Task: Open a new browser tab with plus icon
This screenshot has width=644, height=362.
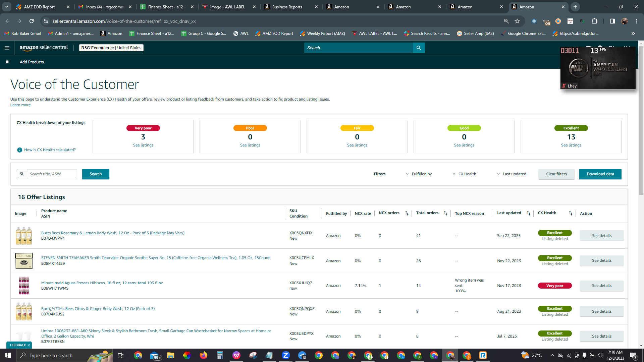Action: point(575,7)
